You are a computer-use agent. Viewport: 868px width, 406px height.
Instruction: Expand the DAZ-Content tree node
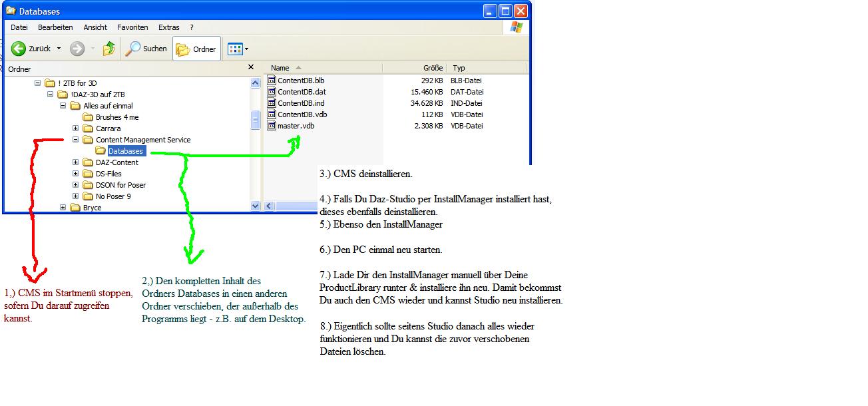76,162
